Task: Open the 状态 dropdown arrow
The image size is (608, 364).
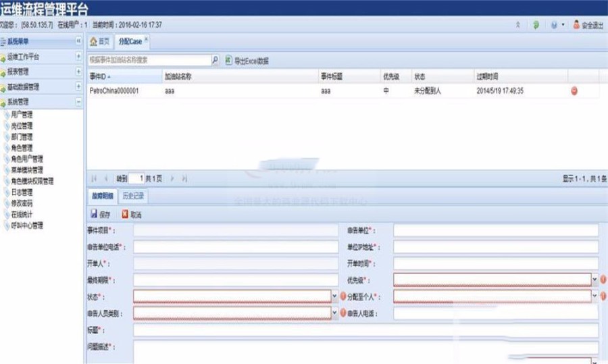Action: [334, 296]
